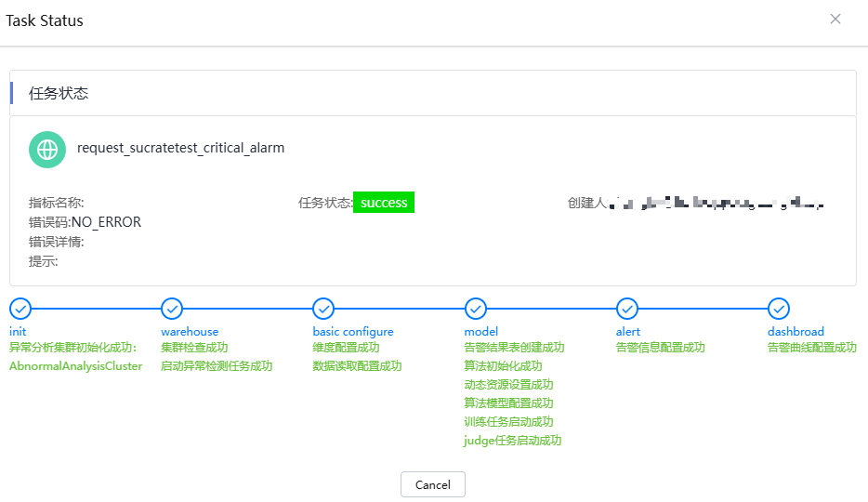Image resolution: width=868 pixels, height=502 pixels.
Task: Click the alert step checkmark icon
Action: pos(627,309)
